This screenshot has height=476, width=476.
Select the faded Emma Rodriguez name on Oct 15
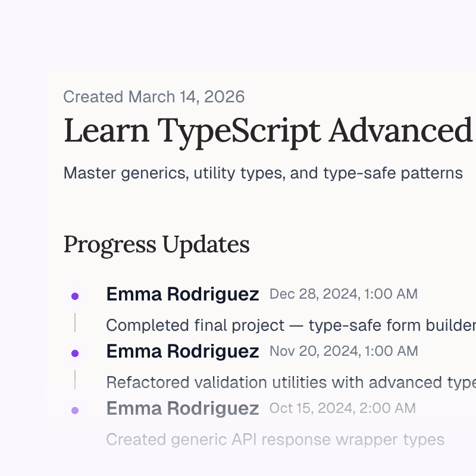point(182,408)
